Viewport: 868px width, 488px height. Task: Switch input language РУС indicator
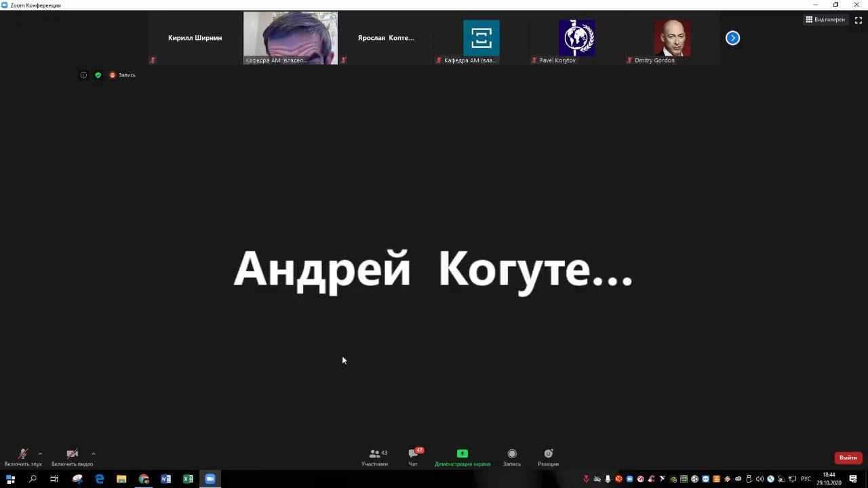[806, 479]
